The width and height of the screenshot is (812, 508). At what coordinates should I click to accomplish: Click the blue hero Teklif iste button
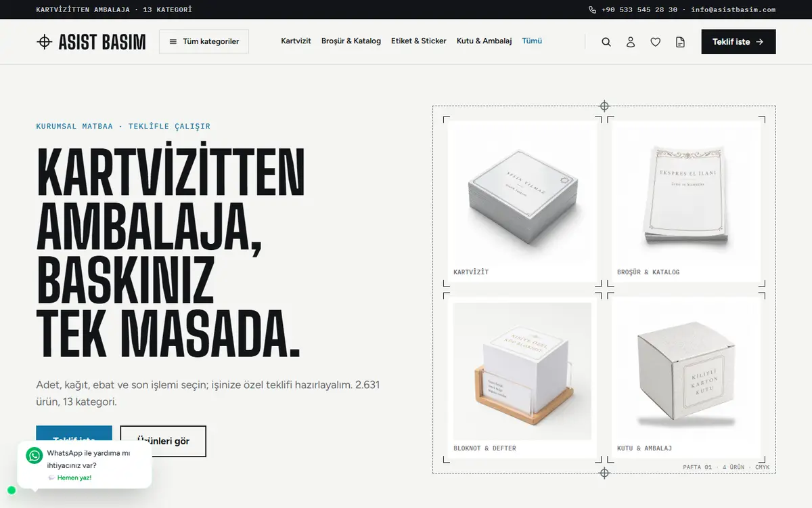[74, 434]
